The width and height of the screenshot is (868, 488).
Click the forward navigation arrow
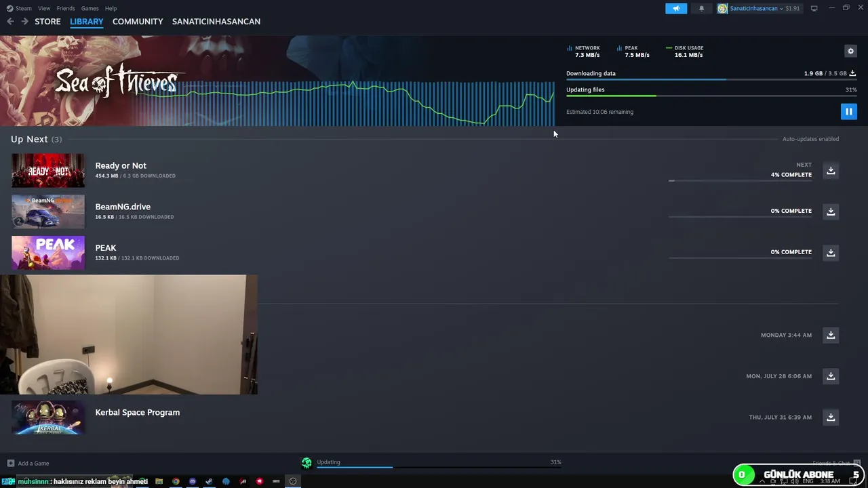coord(24,22)
